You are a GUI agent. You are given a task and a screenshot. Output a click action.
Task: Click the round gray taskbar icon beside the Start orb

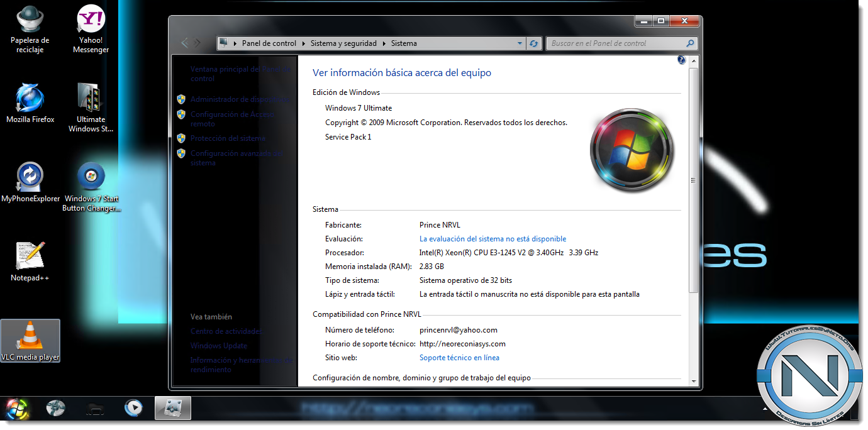(56, 409)
